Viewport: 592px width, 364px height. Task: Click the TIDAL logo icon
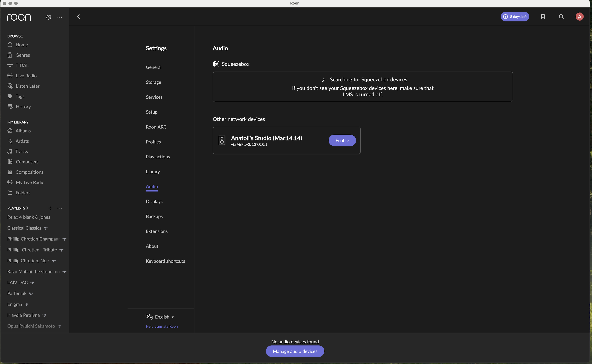10,65
